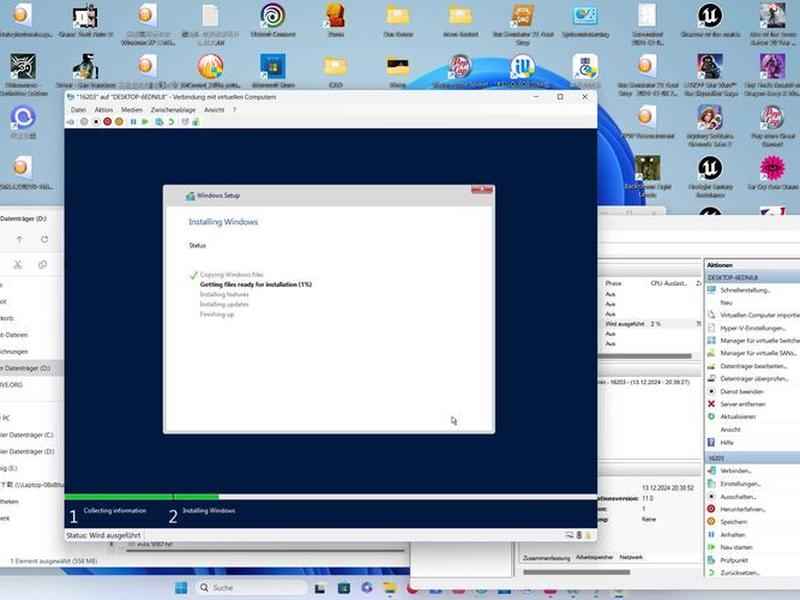The image size is (800, 600).
Task: Switch to Netzwerk tab in Hyper-V Manager
Action: 631,557
